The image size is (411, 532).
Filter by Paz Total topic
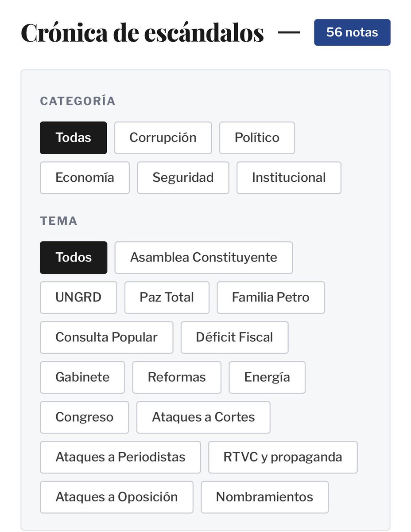pyautogui.click(x=167, y=297)
